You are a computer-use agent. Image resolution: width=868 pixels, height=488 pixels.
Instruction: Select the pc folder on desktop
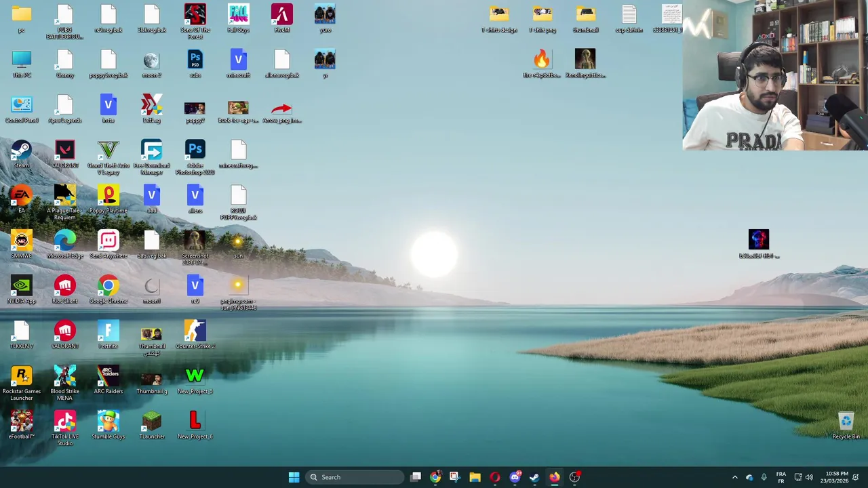click(x=21, y=18)
